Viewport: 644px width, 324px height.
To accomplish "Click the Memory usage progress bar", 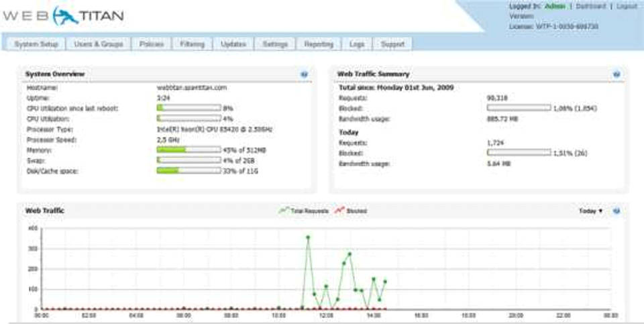I will coord(189,150).
